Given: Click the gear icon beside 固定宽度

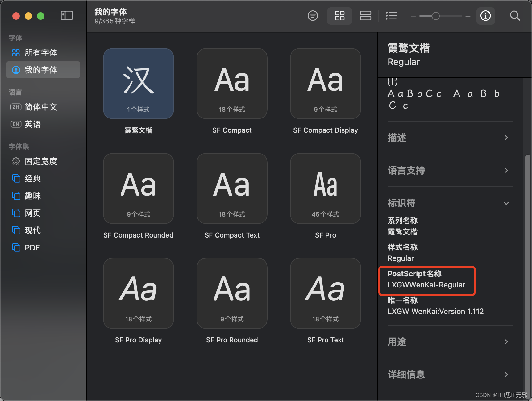Looking at the screenshot, I should click(16, 161).
